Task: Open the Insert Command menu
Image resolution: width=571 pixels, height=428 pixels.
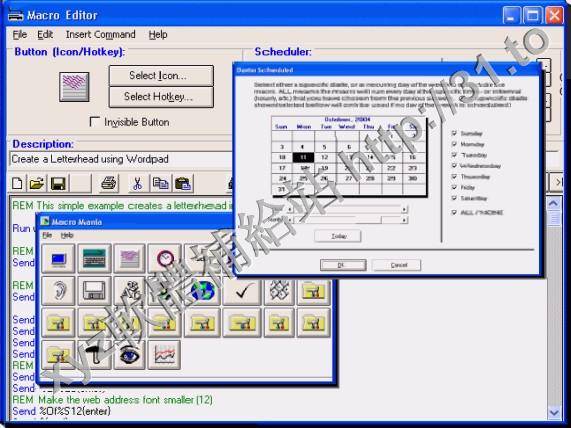Action: click(101, 35)
